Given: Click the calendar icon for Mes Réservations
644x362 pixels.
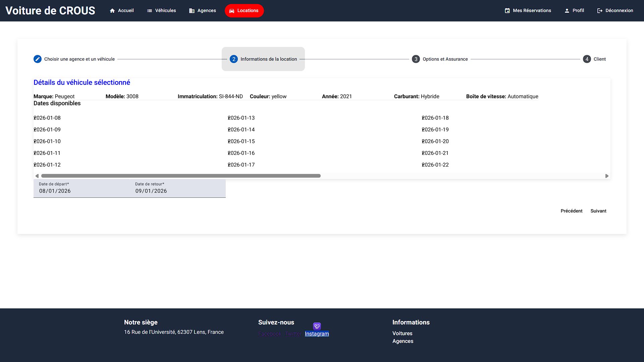Looking at the screenshot, I should [x=507, y=11].
